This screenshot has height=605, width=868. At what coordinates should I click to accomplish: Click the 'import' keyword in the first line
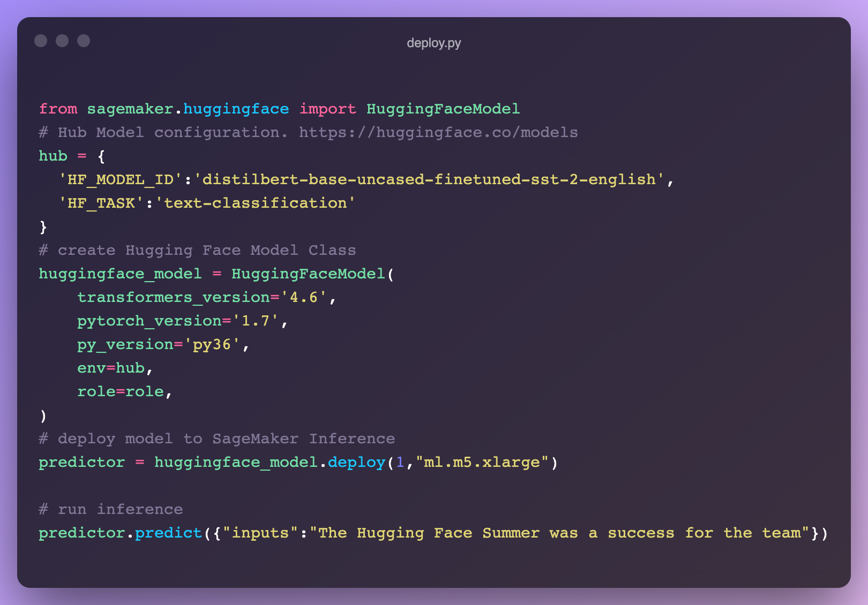coord(327,109)
